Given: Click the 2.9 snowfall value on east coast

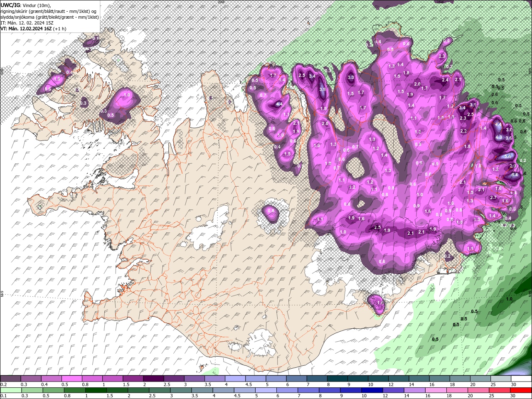Looking at the screenshot, I should (512, 166).
